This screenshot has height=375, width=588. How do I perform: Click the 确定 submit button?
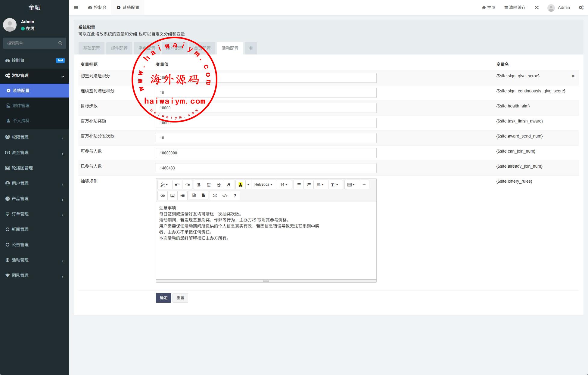[163, 298]
